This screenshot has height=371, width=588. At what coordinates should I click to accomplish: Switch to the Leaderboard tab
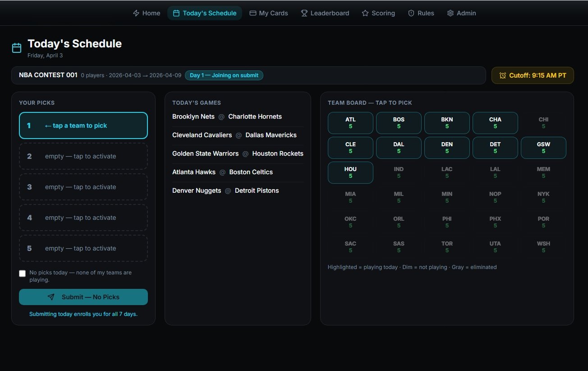click(325, 13)
